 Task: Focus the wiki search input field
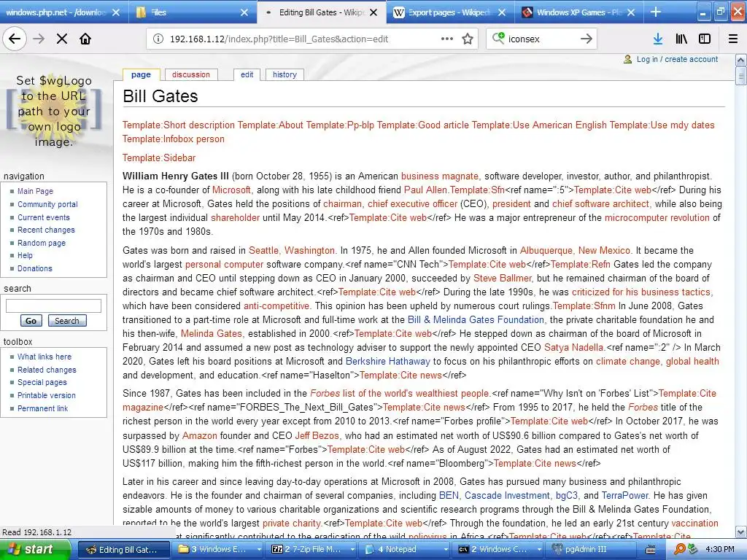[x=53, y=306]
